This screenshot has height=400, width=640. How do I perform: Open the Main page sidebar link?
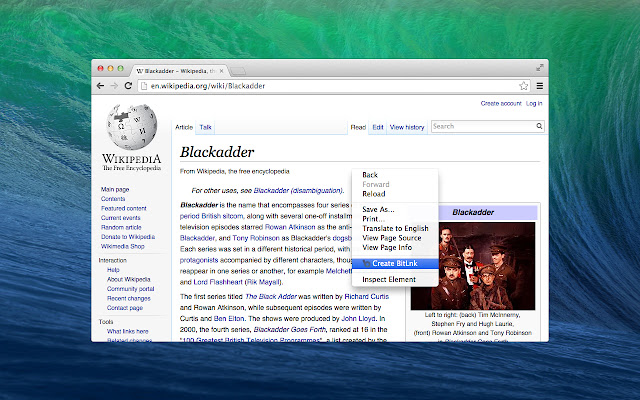[x=115, y=189]
